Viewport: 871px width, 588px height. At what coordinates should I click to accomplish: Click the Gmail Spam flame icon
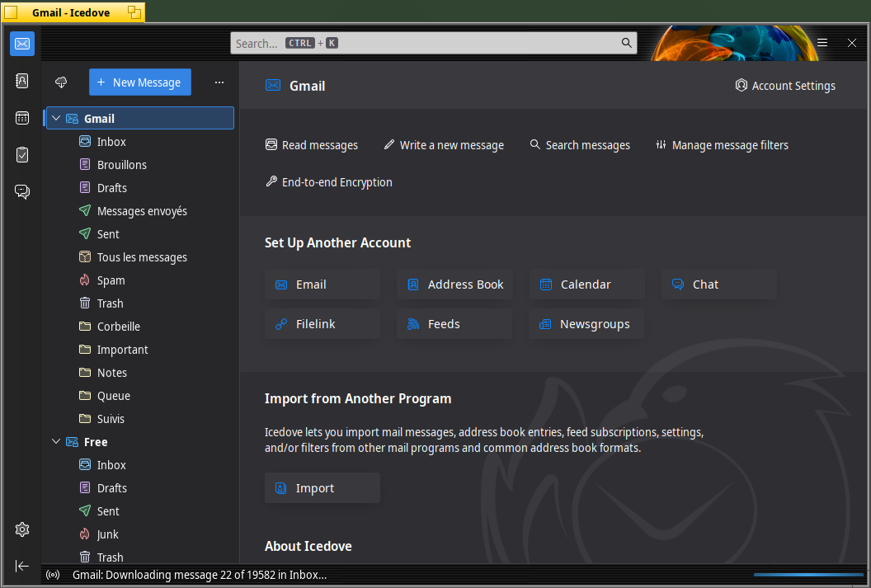coord(85,280)
